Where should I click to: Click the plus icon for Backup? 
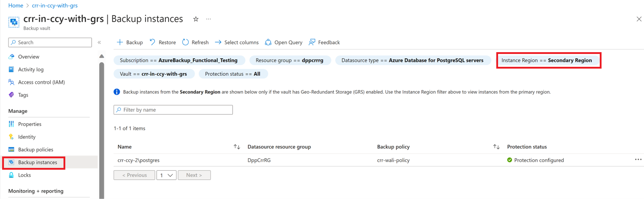point(120,42)
